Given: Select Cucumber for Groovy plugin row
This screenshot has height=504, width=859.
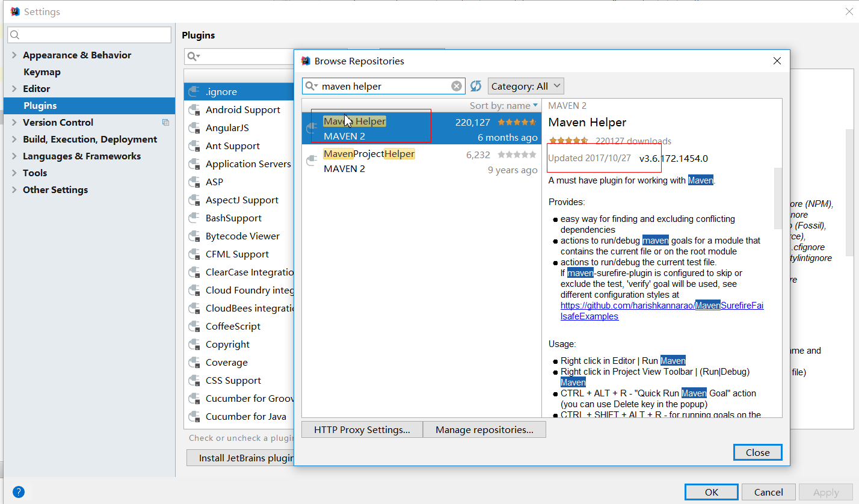Looking at the screenshot, I should point(239,399).
